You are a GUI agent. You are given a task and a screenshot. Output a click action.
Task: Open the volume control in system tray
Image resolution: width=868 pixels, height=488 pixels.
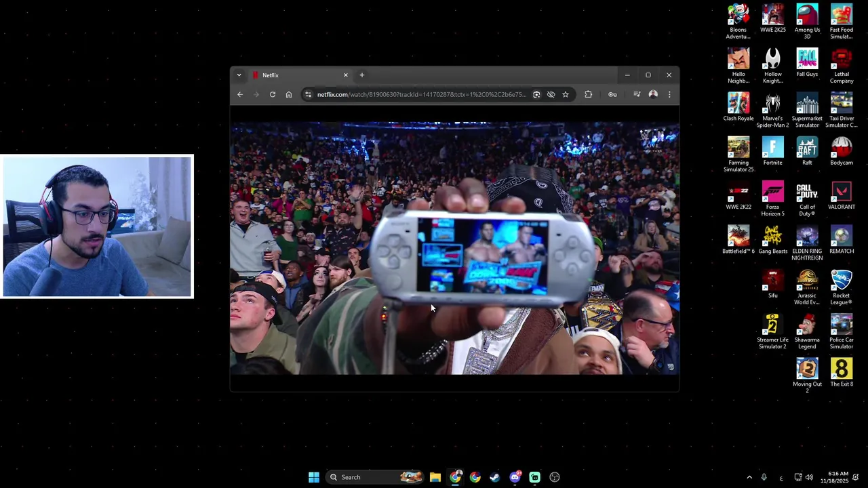tap(809, 477)
